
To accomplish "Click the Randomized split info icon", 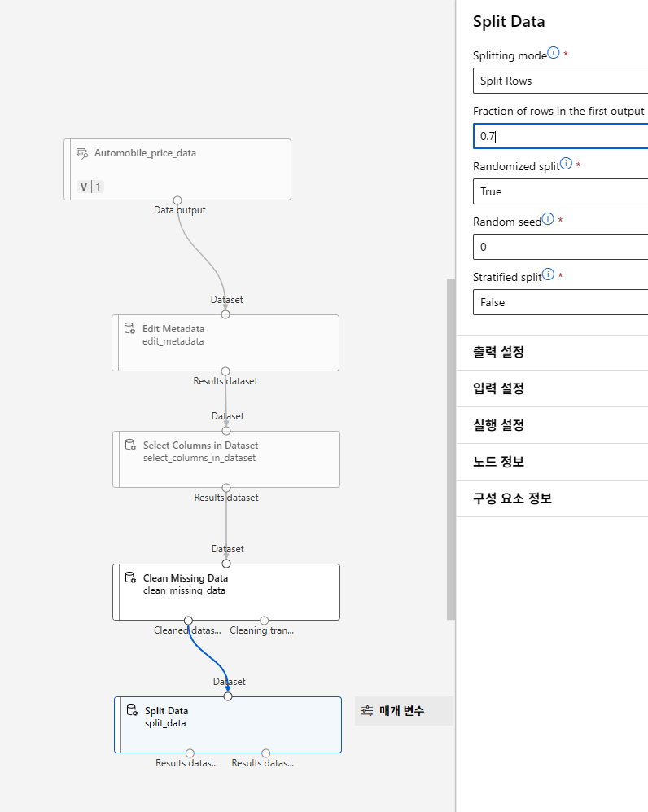I will (567, 164).
